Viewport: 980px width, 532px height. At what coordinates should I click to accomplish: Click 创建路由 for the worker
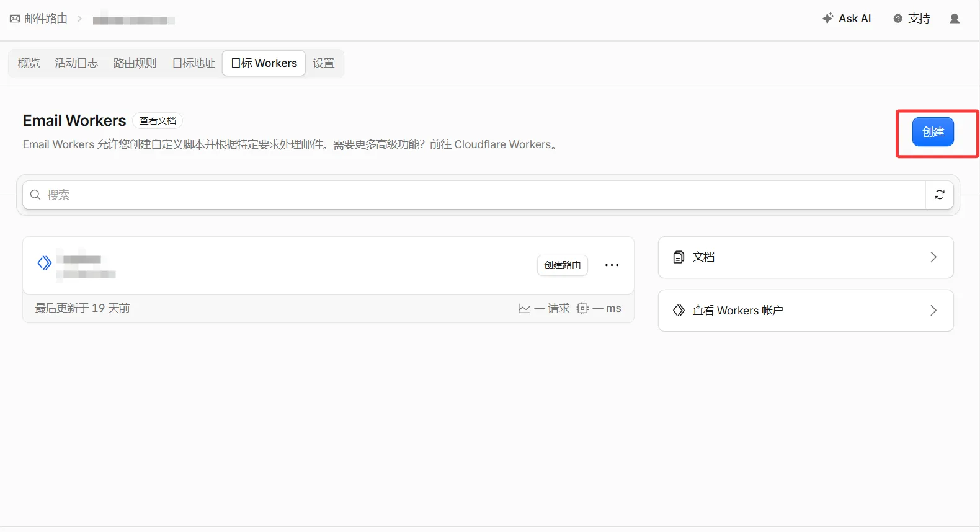(562, 265)
